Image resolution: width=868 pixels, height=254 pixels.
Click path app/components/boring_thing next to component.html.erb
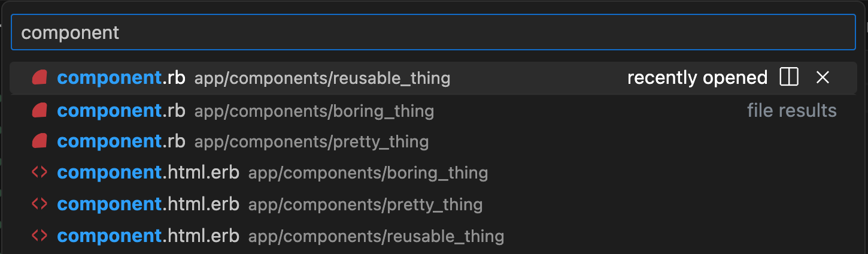pos(368,173)
